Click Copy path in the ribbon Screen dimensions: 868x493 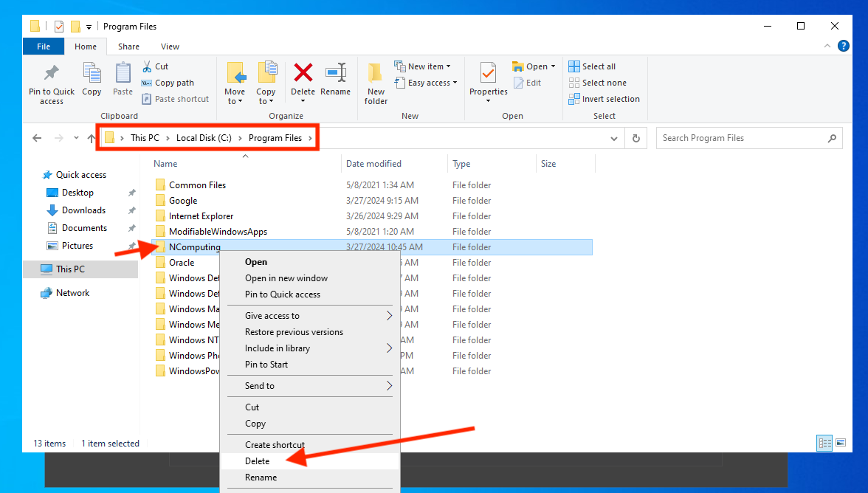point(168,83)
